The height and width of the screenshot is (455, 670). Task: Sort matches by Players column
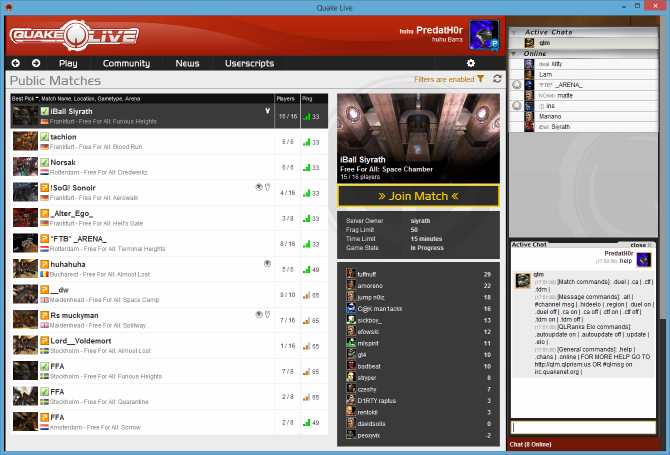285,99
